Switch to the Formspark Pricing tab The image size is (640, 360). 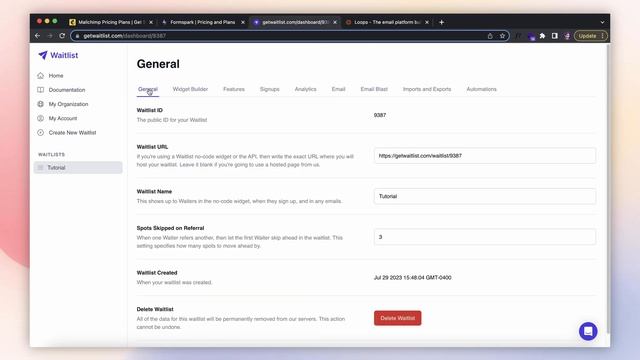(202, 22)
